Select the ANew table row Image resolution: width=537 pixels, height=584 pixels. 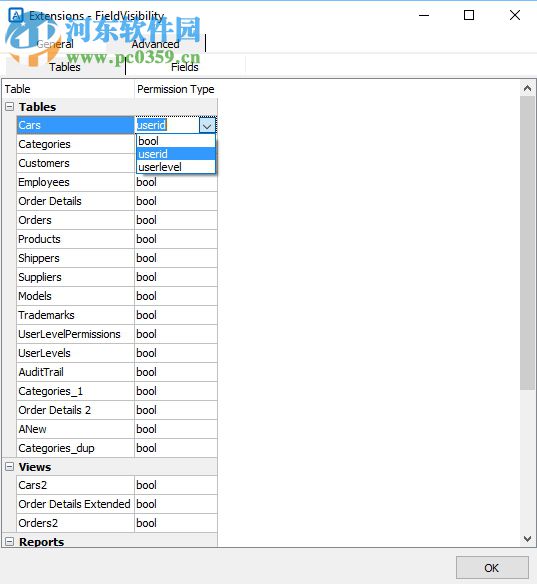(75, 429)
